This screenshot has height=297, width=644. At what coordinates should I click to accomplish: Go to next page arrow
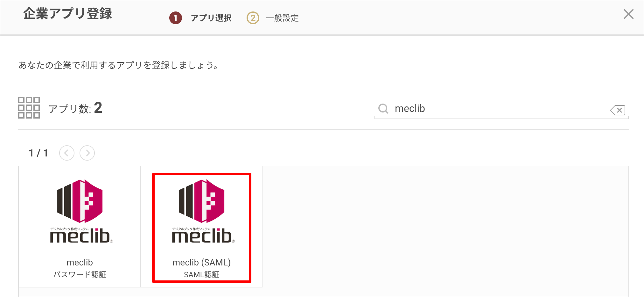coord(87,153)
